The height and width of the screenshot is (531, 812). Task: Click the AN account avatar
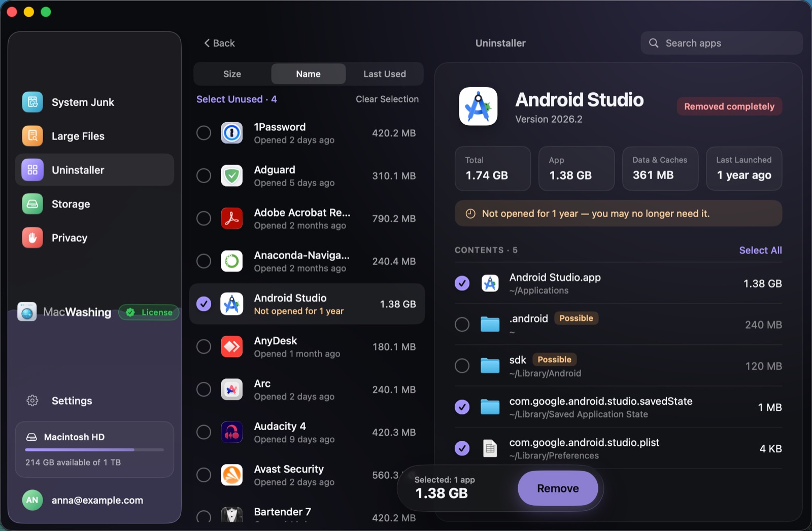(x=32, y=500)
